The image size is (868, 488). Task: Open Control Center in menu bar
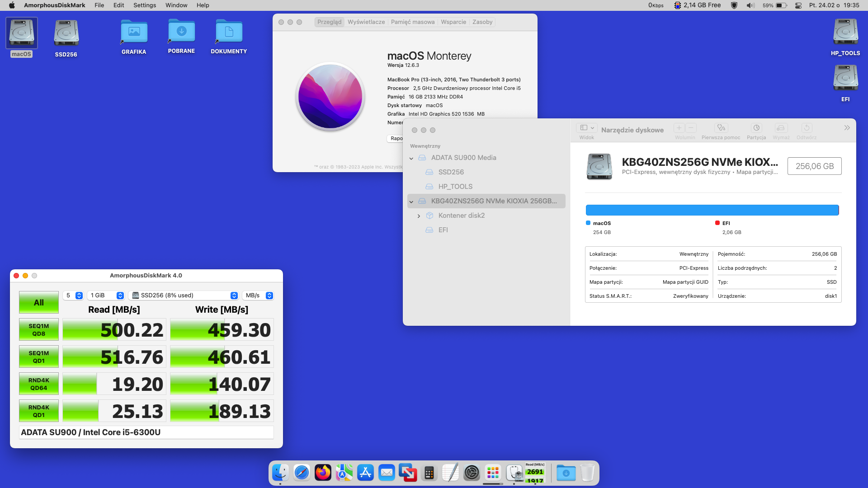coord(798,5)
